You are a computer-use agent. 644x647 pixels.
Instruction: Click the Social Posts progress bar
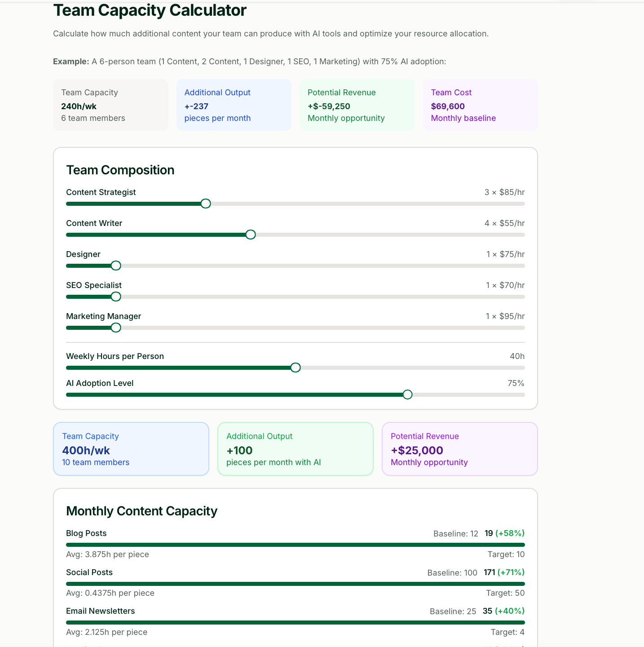pyautogui.click(x=295, y=583)
